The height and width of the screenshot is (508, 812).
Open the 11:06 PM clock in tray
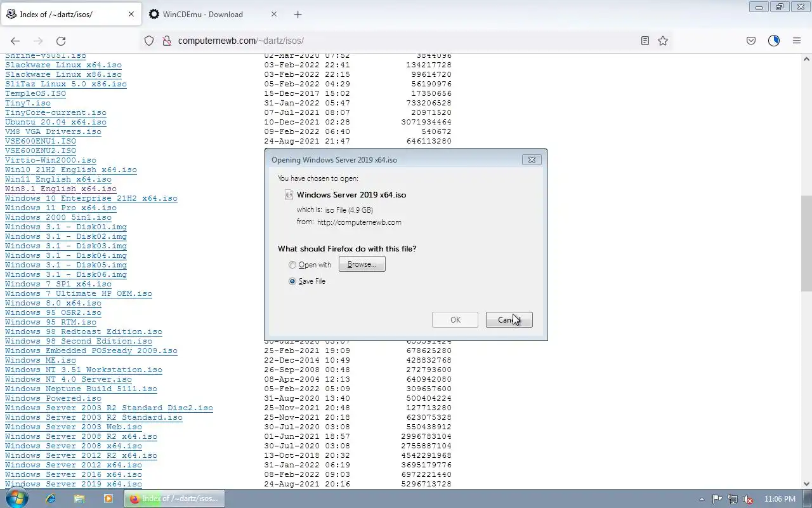click(780, 499)
